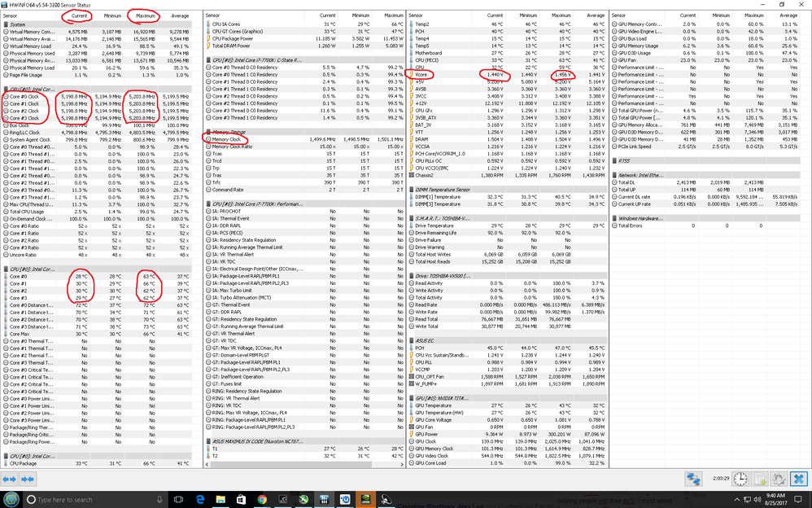Select the CPU_OPT Fan row
The height and width of the screenshot is (508, 812).
[508, 377]
